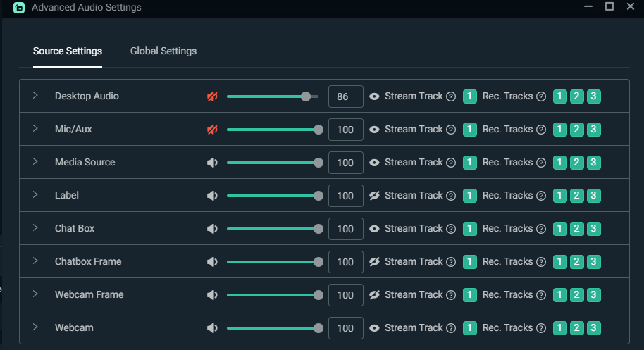Click Rec. Tracks help icon for Label
644x350 pixels.
[541, 196]
